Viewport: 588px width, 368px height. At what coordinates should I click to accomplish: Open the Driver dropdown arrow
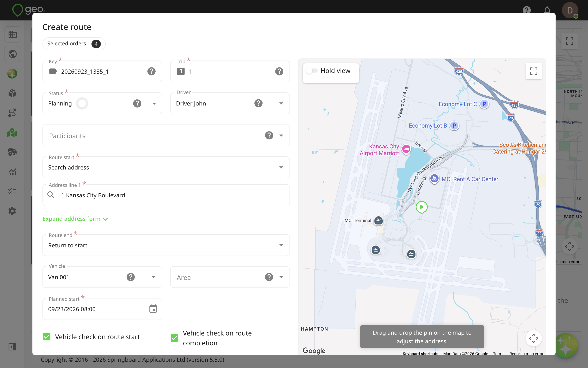click(281, 103)
